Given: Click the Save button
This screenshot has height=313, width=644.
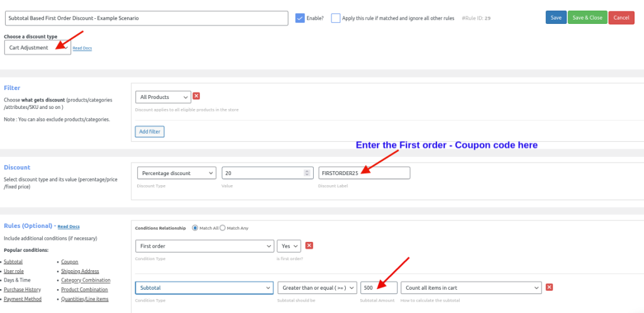Looking at the screenshot, I should pyautogui.click(x=556, y=18).
